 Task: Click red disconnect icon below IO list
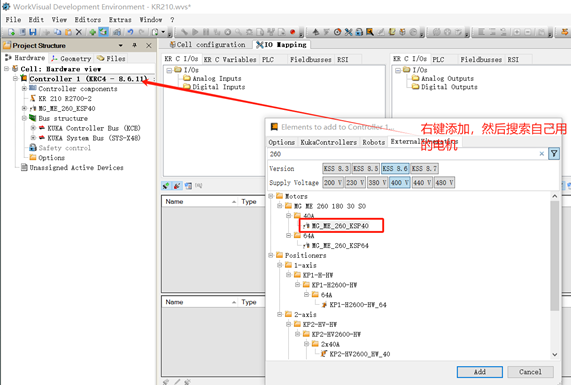(177, 186)
